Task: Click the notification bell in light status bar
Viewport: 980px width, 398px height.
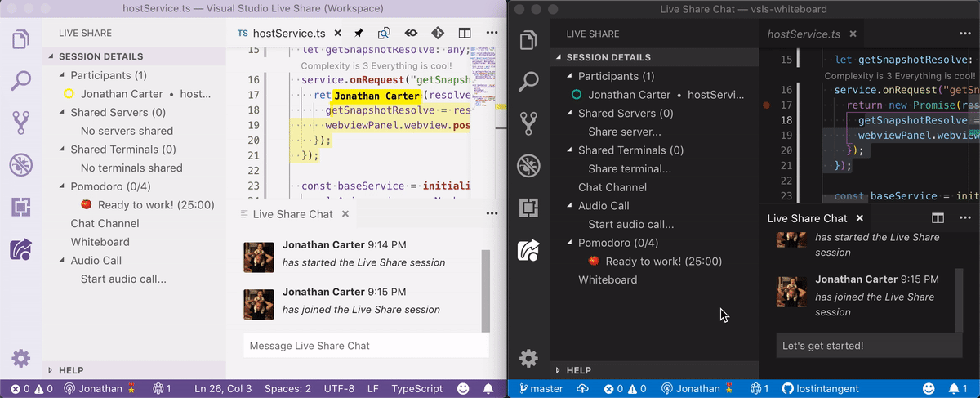Action: 488,389
